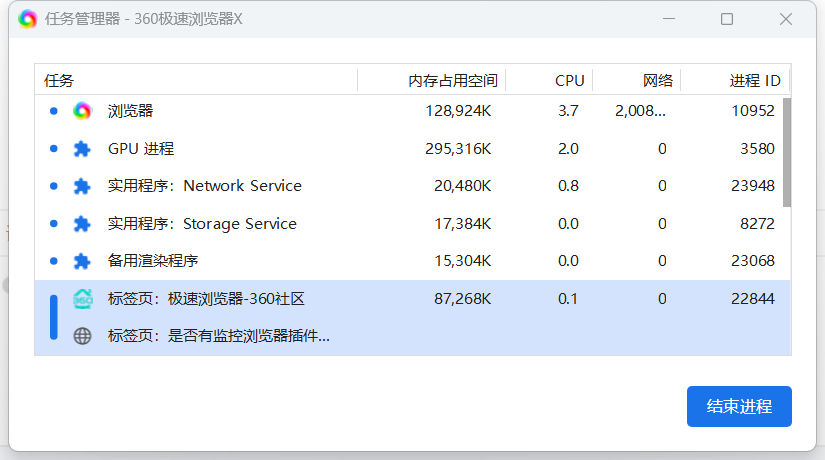Click the 备用渲染程序 puzzle icon
825x460 pixels.
click(x=82, y=261)
